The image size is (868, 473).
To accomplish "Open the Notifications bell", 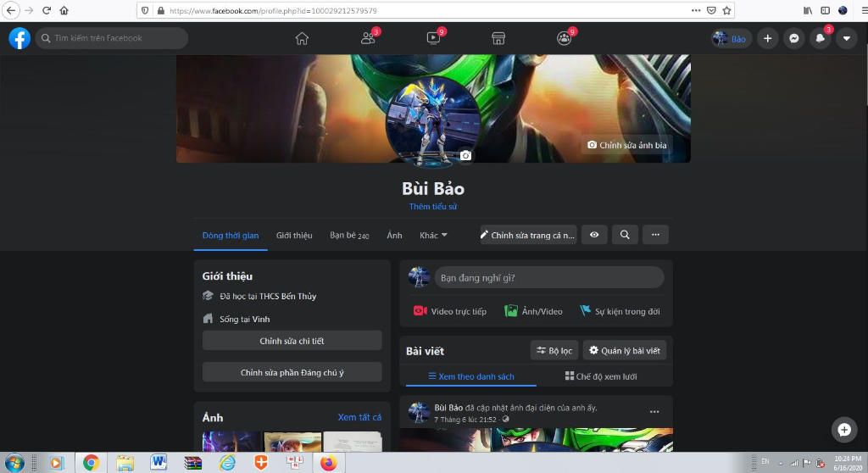I will [821, 38].
